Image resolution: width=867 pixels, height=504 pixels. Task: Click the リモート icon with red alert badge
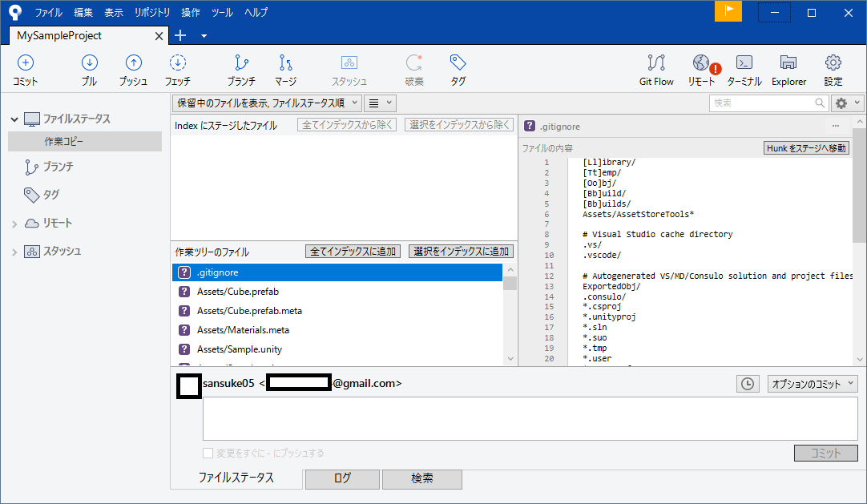point(702,69)
